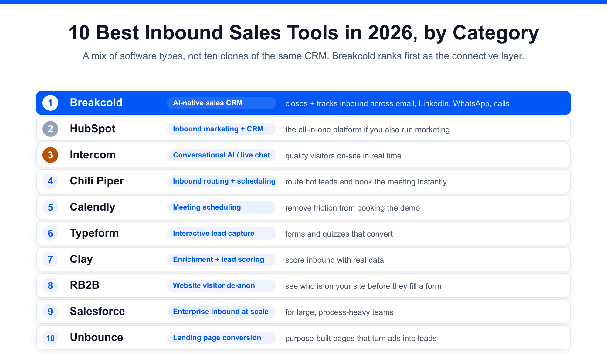
Task: Click the grey rank 2 badge
Action: (50, 129)
